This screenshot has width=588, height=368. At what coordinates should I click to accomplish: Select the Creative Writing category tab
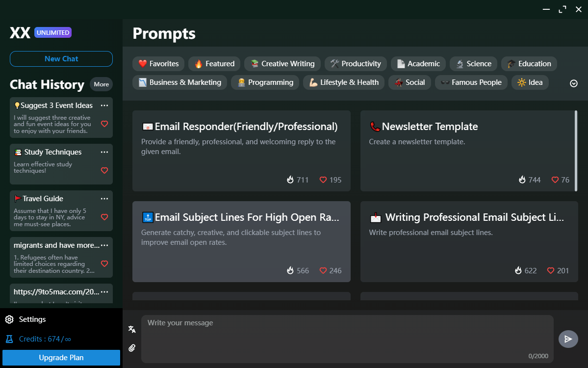click(x=282, y=64)
